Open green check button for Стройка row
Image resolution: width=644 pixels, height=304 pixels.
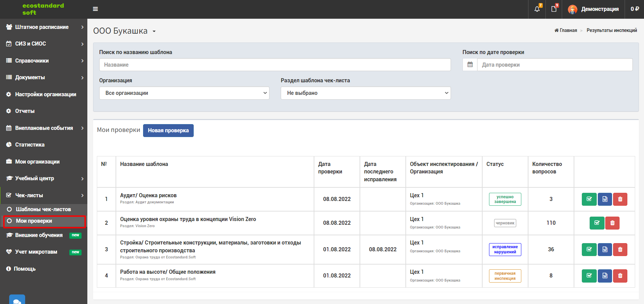click(589, 250)
